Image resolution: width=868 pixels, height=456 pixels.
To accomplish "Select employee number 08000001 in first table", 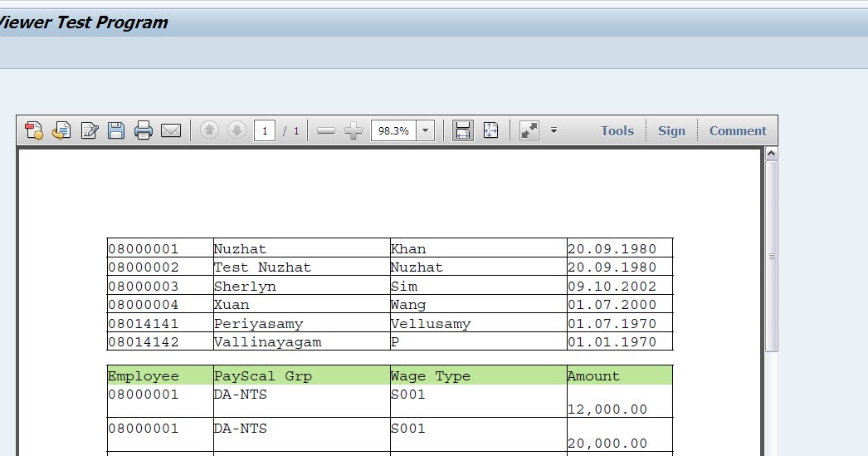I will point(144,249).
